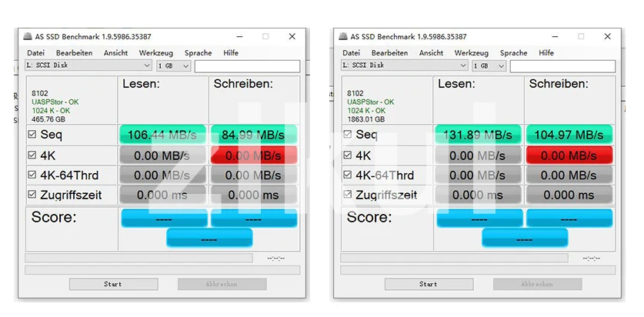Screen dimensions: 644x317
Task: Open 1 GB size dropdown in right window
Action: pos(489,65)
